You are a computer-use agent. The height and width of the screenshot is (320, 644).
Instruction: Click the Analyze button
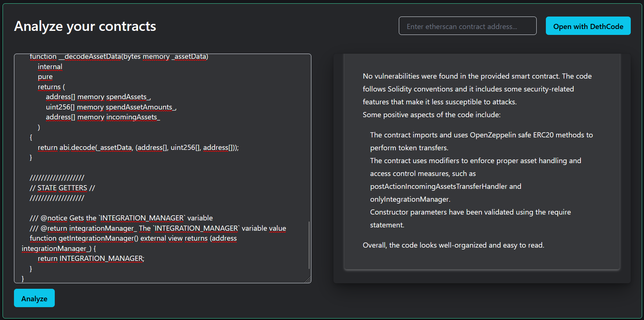coord(34,298)
